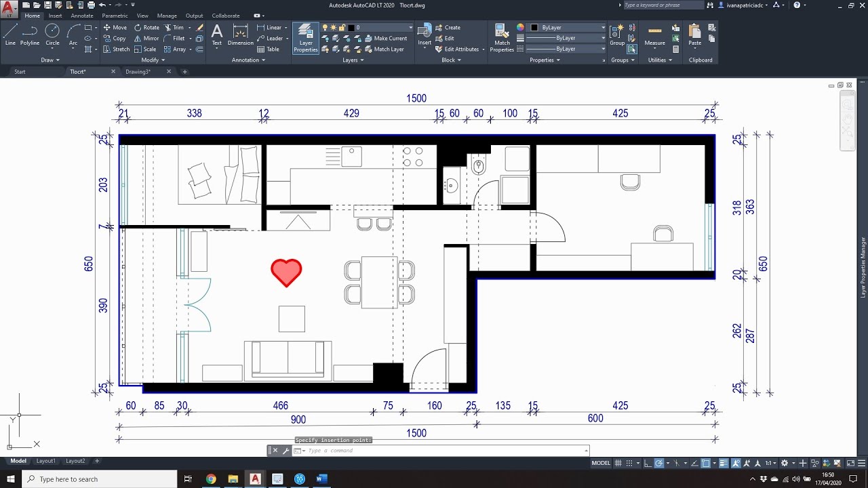Open the lineweight ByLayer dropdown
868x488 pixels.
pyautogui.click(x=566, y=38)
